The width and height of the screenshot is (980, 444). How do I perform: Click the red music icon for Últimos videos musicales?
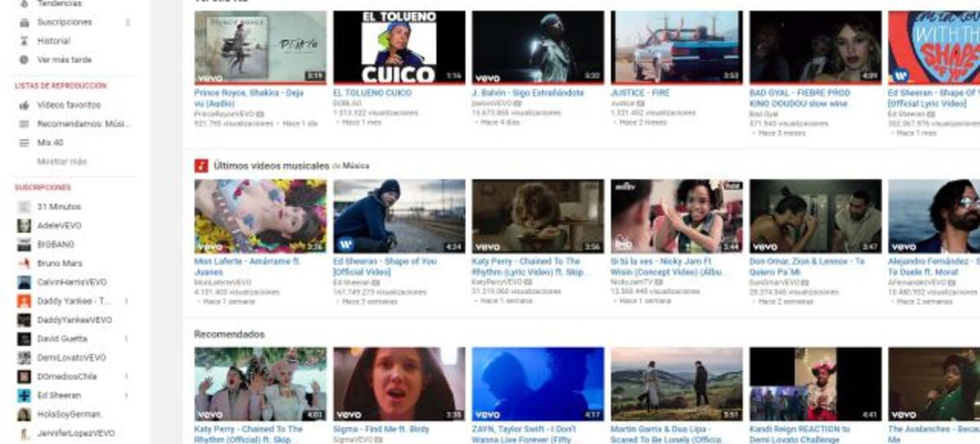[201, 166]
